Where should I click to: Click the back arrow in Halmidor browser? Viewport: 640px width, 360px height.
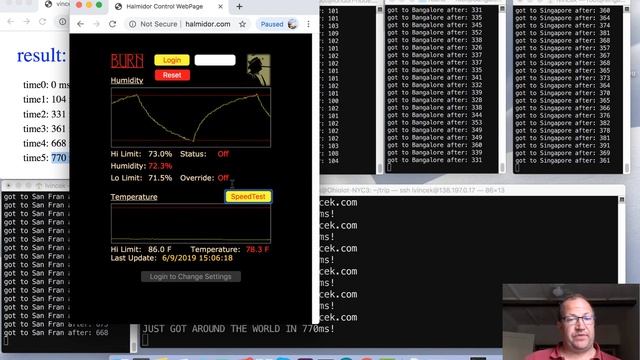tap(80, 24)
